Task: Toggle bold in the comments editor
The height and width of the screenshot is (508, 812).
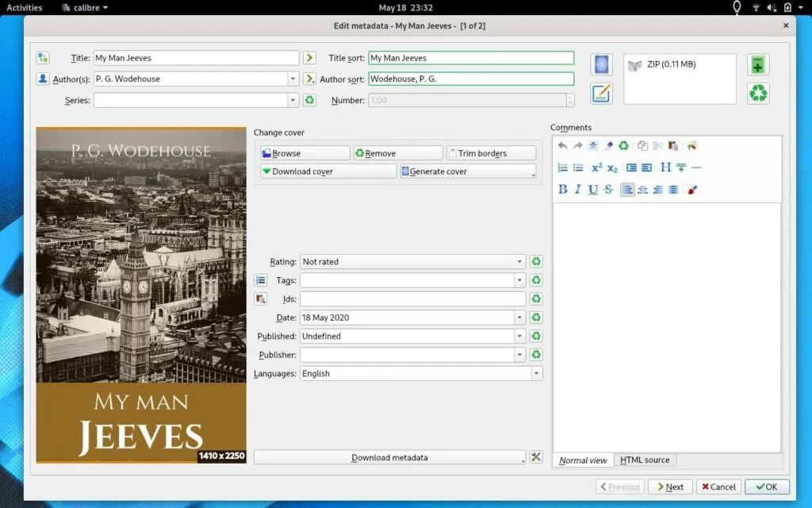Action: pos(563,189)
